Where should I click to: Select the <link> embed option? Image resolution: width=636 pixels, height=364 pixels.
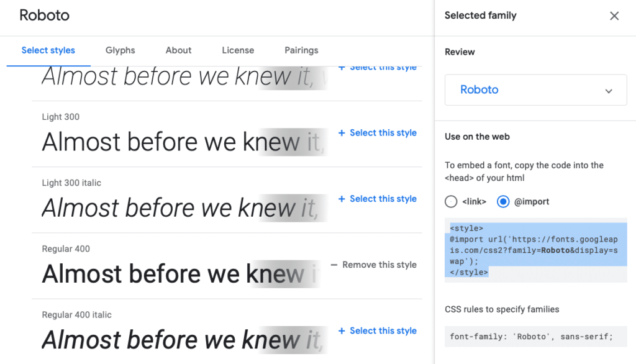click(450, 201)
